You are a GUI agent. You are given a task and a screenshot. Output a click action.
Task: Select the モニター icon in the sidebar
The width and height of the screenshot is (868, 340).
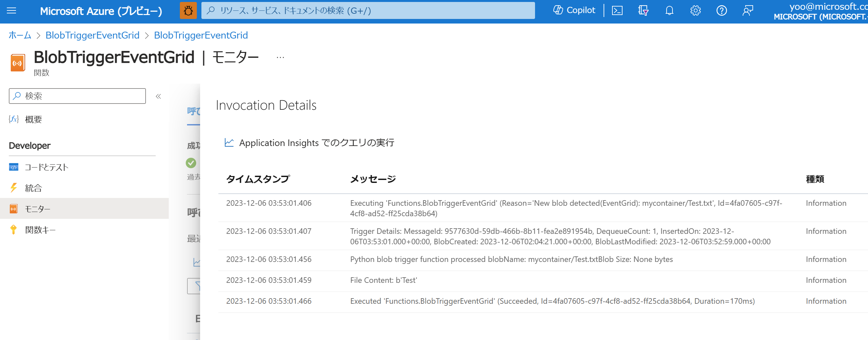(13, 208)
